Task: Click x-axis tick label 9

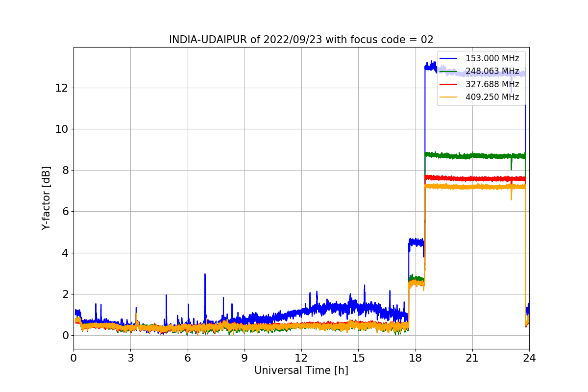Action: [245, 358]
